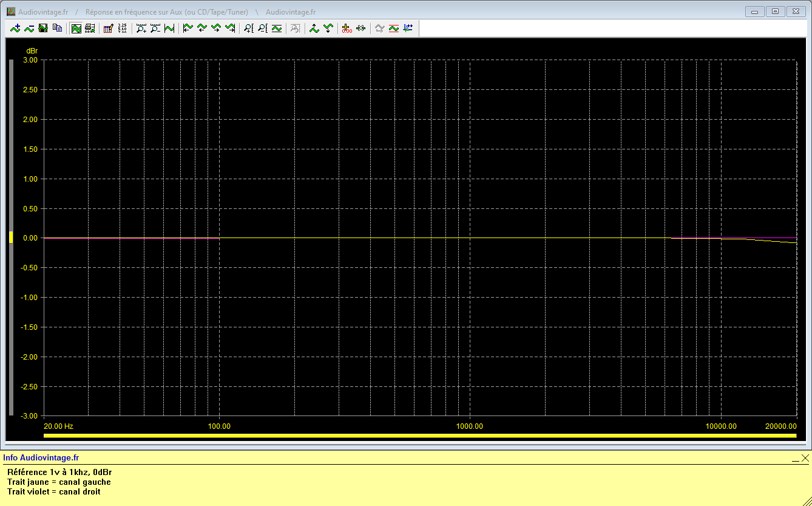The width and height of the screenshot is (812, 506).
Task: Click the text Trait jaune = canal gauche
Action: [59, 482]
